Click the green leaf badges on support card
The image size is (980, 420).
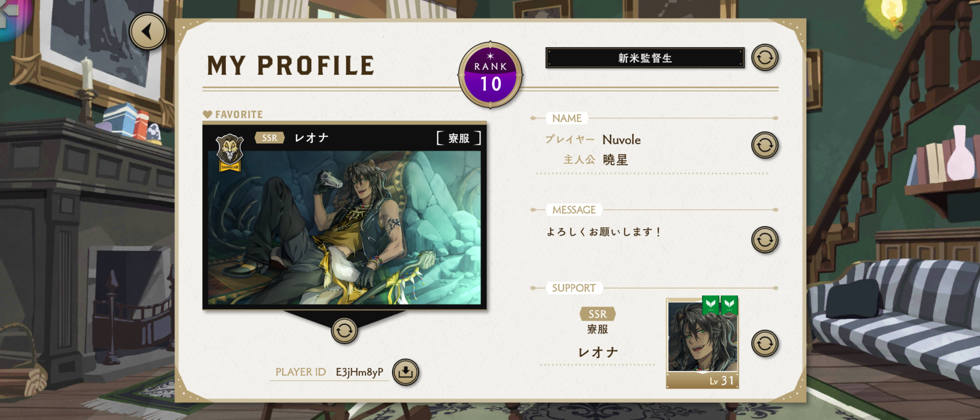tap(720, 305)
